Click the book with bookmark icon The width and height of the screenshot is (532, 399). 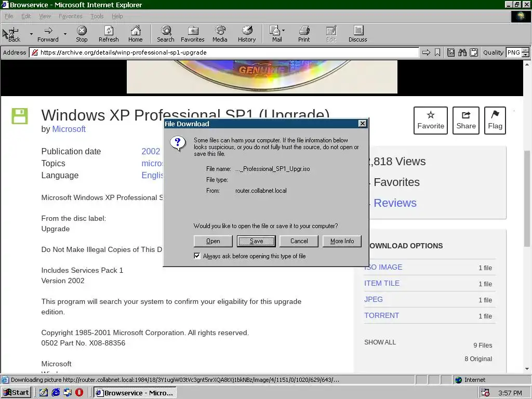[451, 52]
